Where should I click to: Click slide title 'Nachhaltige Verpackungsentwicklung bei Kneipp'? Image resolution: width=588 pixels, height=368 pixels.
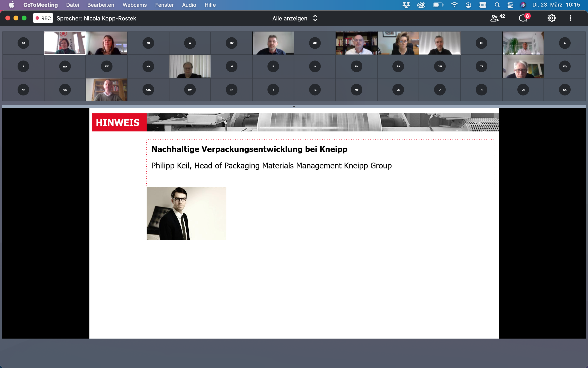point(249,149)
